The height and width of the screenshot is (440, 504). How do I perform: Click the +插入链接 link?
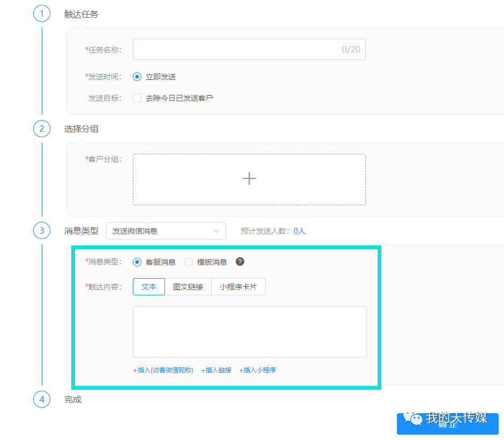(x=216, y=370)
